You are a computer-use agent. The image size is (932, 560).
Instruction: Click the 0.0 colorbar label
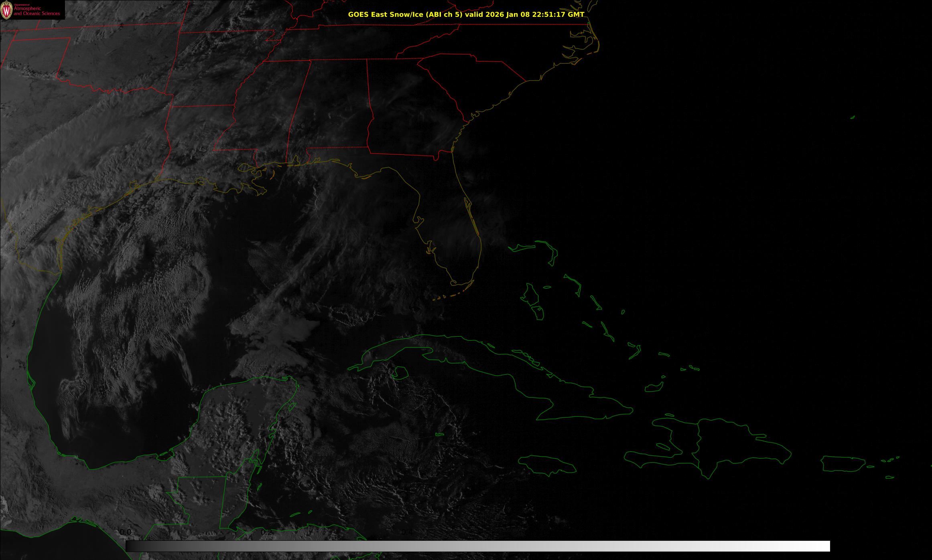[x=126, y=532]
